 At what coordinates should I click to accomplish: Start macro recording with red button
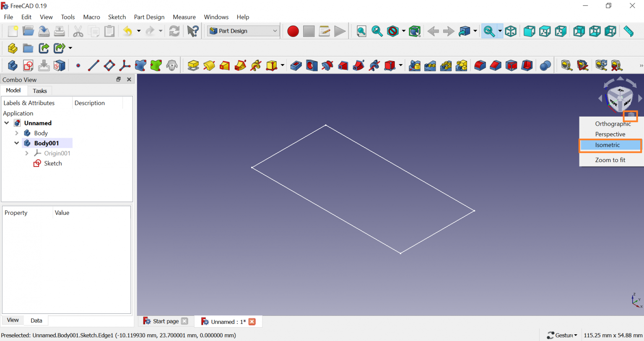(x=293, y=31)
